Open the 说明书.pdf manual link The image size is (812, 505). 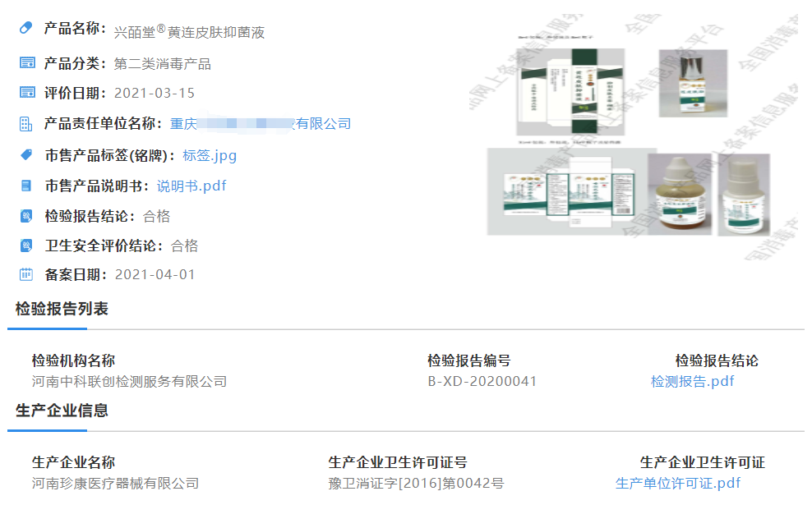[191, 186]
